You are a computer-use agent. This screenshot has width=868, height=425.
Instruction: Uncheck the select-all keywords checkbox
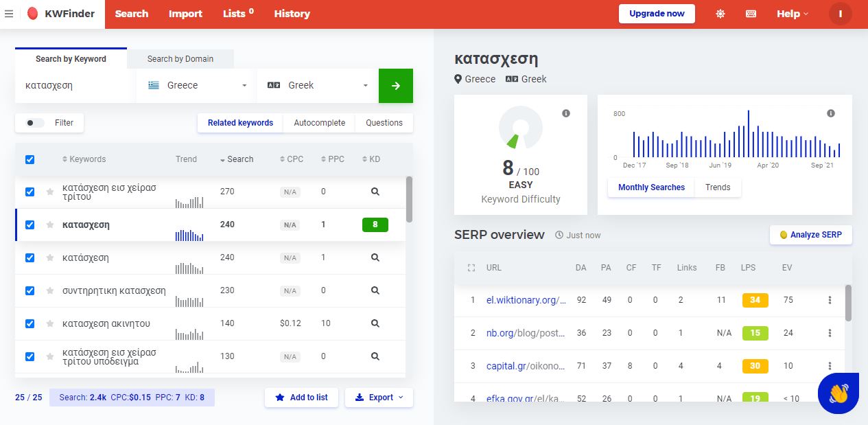[30, 159]
